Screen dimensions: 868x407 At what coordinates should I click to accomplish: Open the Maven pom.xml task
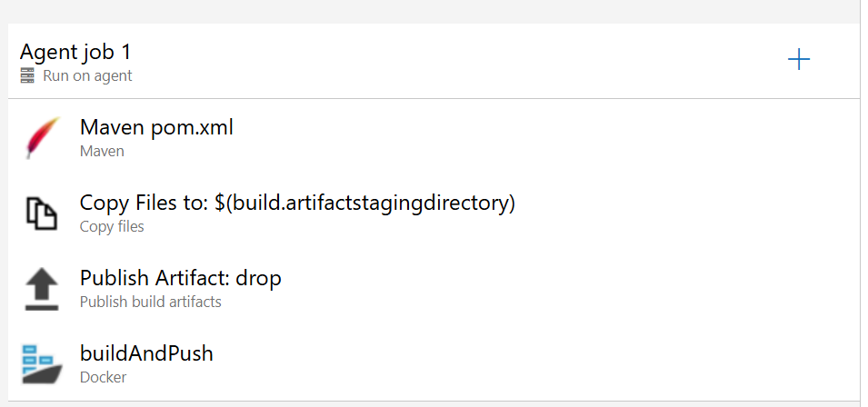tap(156, 127)
